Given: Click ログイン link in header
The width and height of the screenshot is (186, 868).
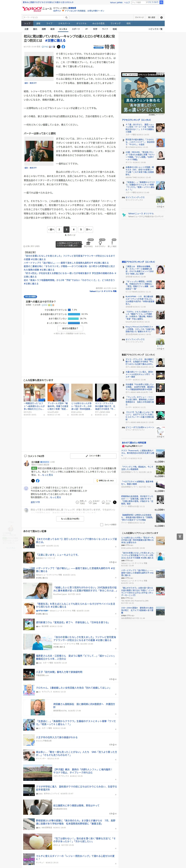Looking at the screenshot, I should click(x=57, y=11).
